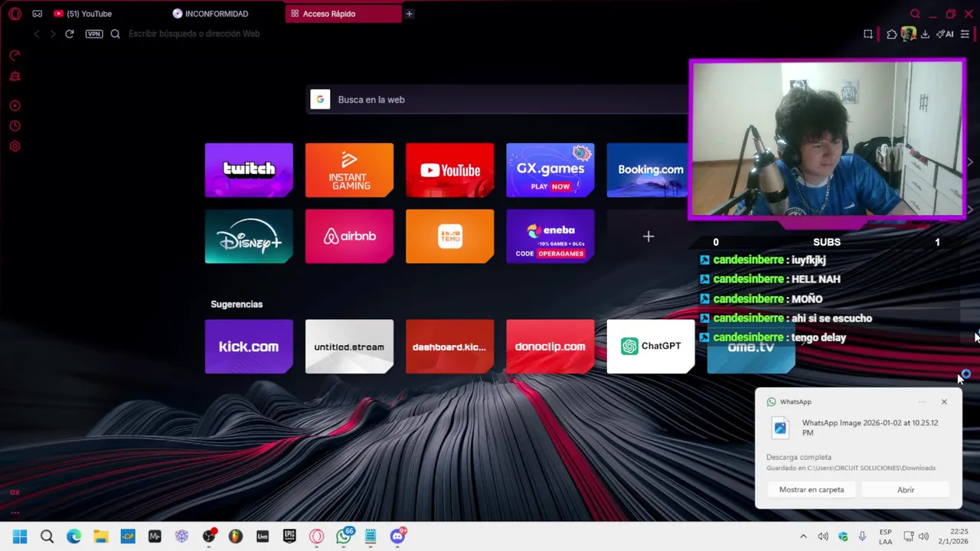The image size is (980, 551).
Task: Open a new tab with plus button
Action: 409,14
